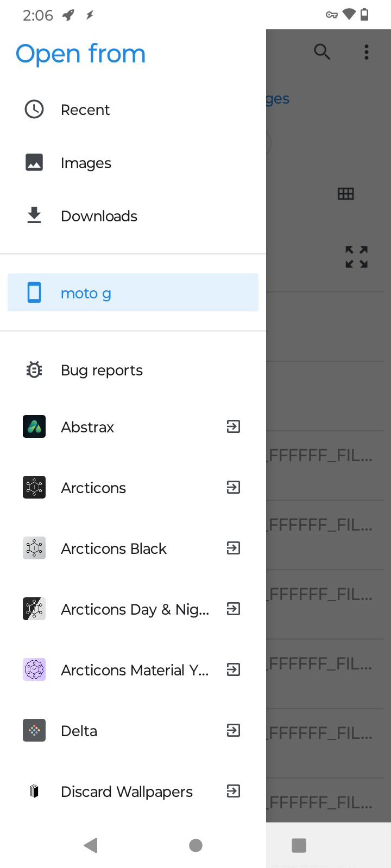391x868 pixels.
Task: Tap the Abstrax app icon
Action: 34,427
